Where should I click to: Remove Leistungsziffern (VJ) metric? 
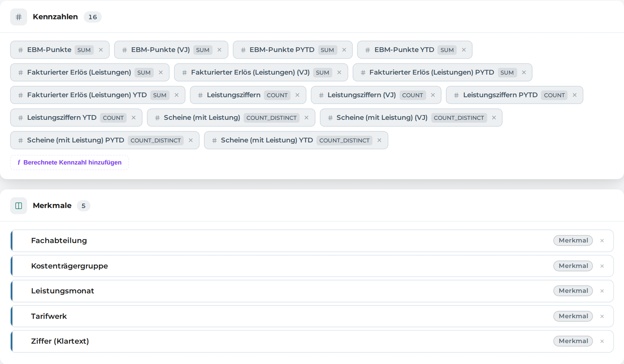click(x=433, y=95)
